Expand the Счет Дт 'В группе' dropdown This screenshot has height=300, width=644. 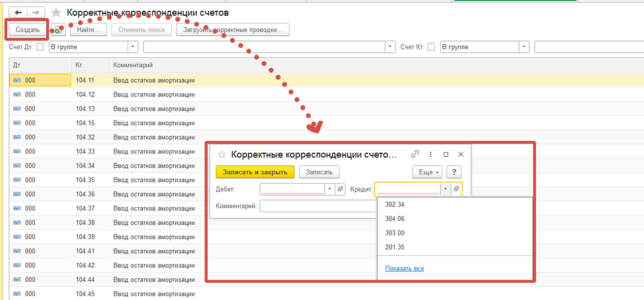pos(133,47)
